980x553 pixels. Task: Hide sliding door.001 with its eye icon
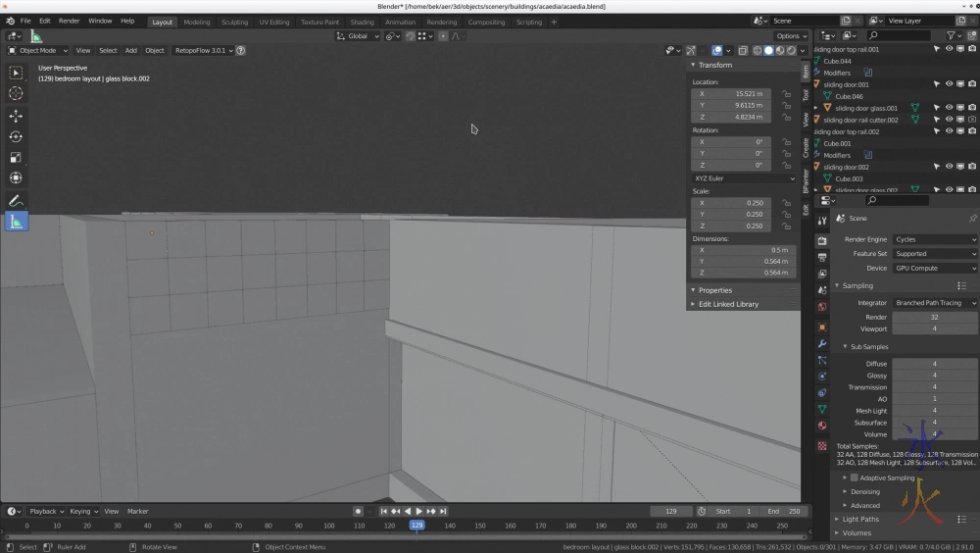pyautogui.click(x=949, y=84)
